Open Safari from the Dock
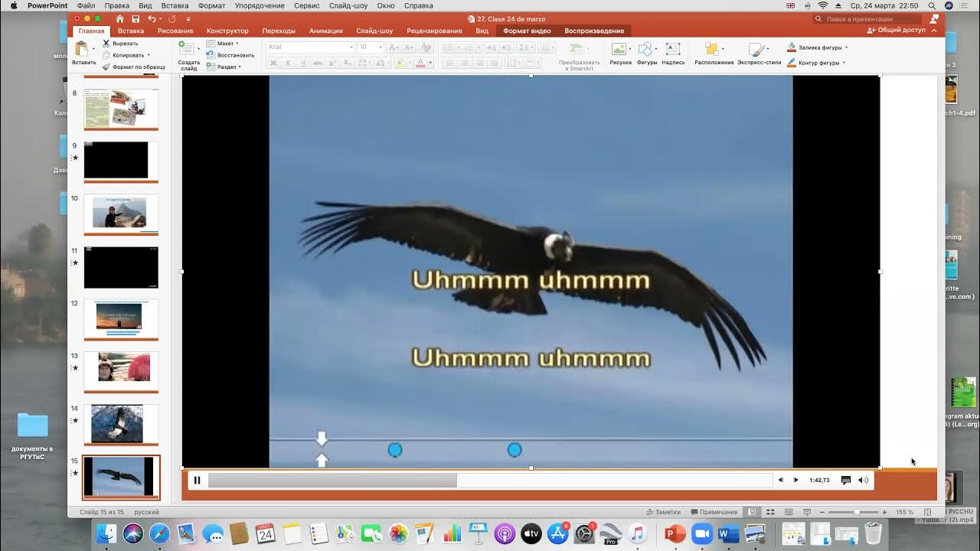 point(159,533)
